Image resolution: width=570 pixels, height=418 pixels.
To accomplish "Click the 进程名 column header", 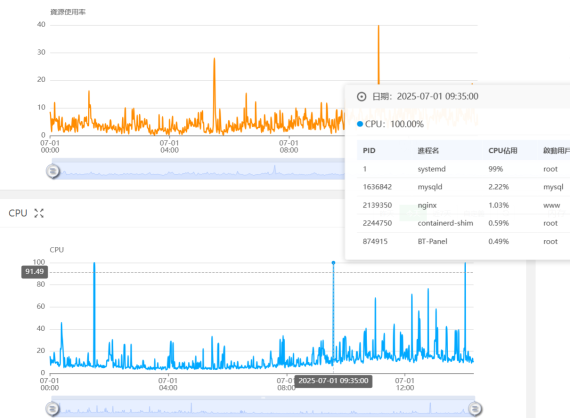I will click(428, 150).
